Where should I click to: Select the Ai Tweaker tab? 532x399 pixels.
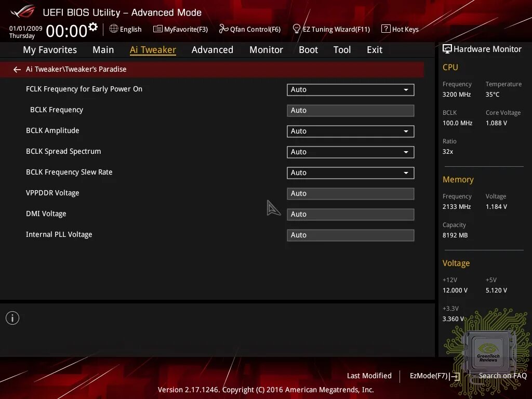(x=153, y=50)
